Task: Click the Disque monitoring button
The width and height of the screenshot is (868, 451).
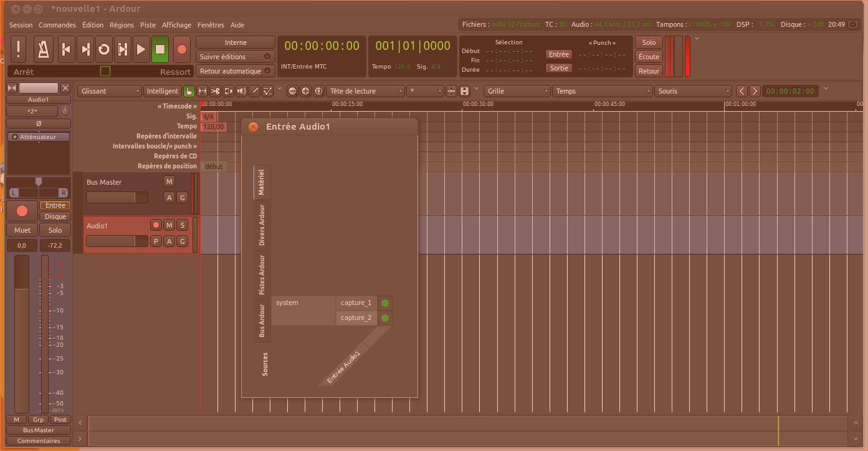Action: pyautogui.click(x=55, y=216)
